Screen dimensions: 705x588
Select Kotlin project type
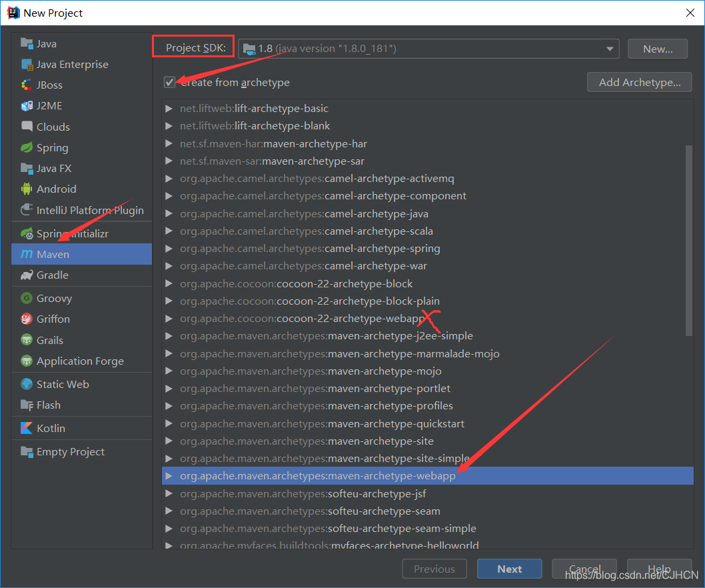point(81,428)
